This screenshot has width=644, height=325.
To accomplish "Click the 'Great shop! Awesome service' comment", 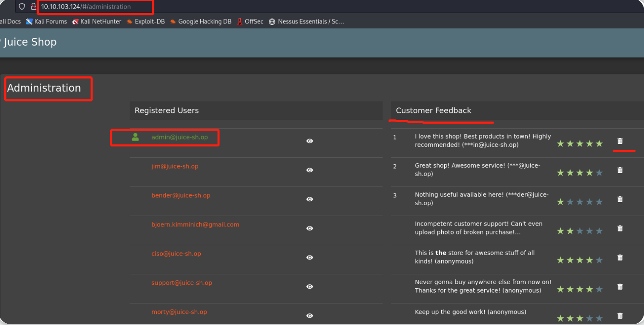I will pyautogui.click(x=478, y=170).
